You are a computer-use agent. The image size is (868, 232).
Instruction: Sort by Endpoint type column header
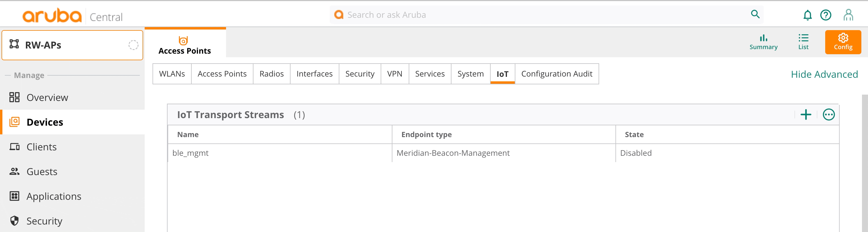tap(504, 134)
